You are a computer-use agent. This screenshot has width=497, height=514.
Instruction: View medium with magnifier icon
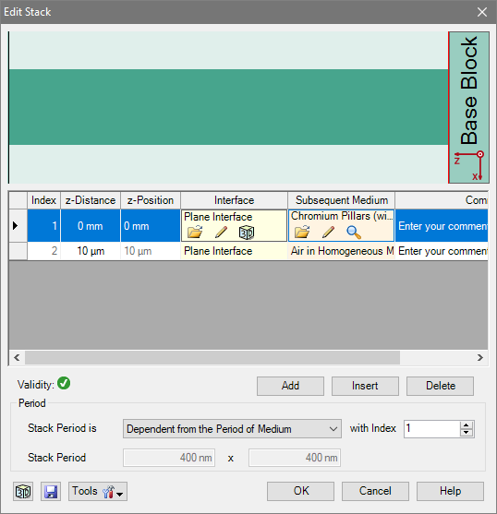[x=354, y=232]
